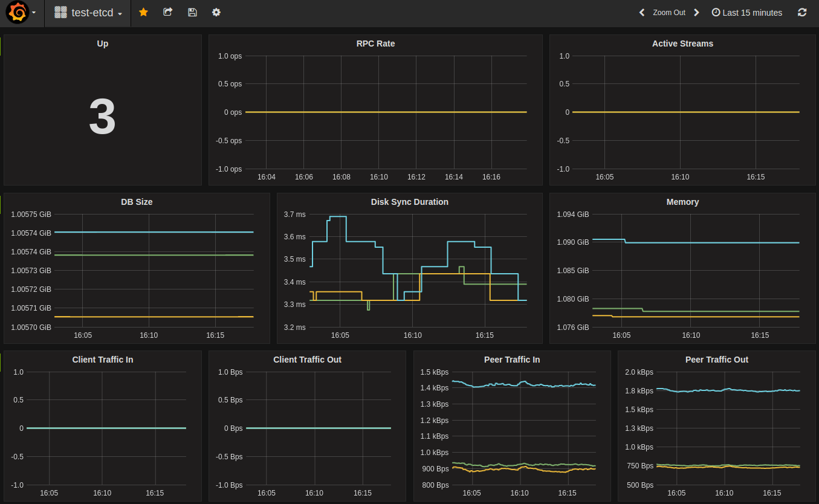Click the clock icon in the time picker

coord(716,12)
